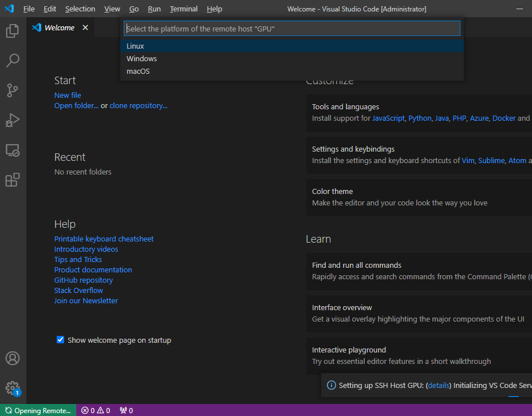Select macOS as the remote platform
This screenshot has width=532, height=416.
tap(292, 71)
